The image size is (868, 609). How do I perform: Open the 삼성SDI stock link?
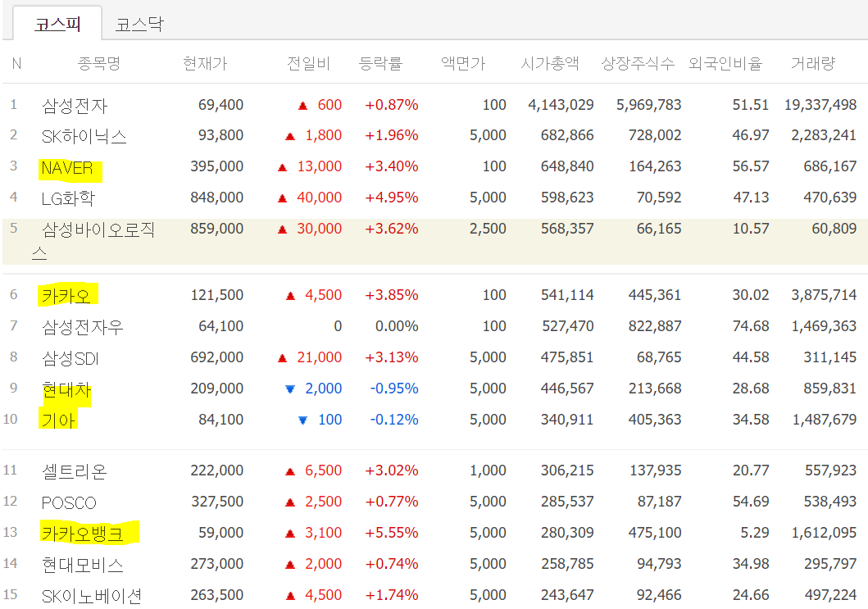[70, 357]
